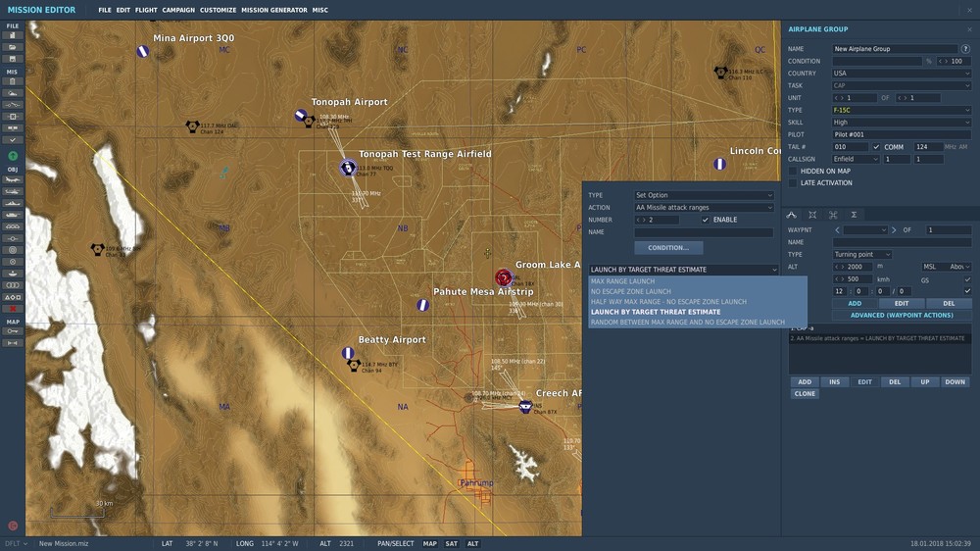The height and width of the screenshot is (551, 980).
Task: Open the briefing clipboard icon under MIS
Action: 12,81
